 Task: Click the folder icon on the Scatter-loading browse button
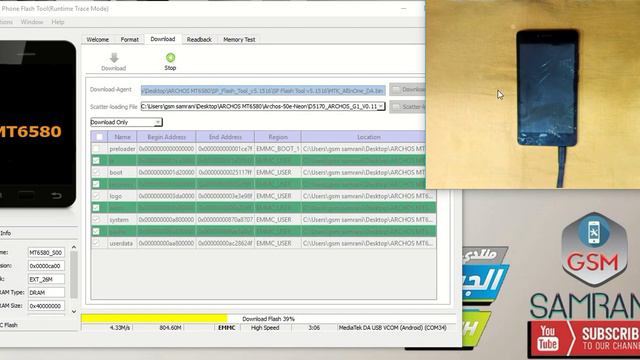pos(396,107)
